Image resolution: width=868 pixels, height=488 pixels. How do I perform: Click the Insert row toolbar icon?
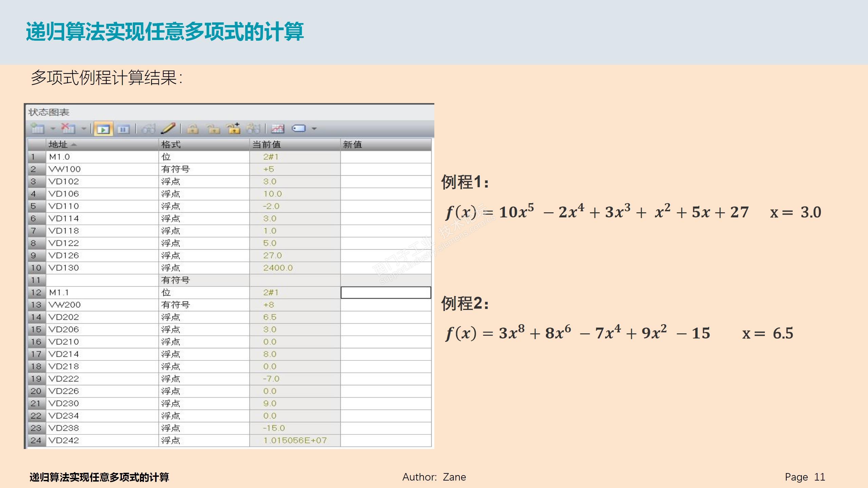(37, 129)
